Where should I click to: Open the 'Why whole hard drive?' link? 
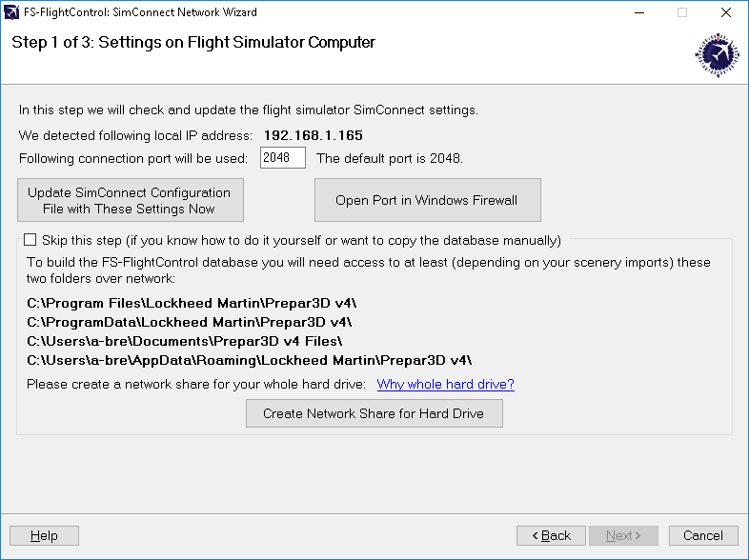coord(445,384)
